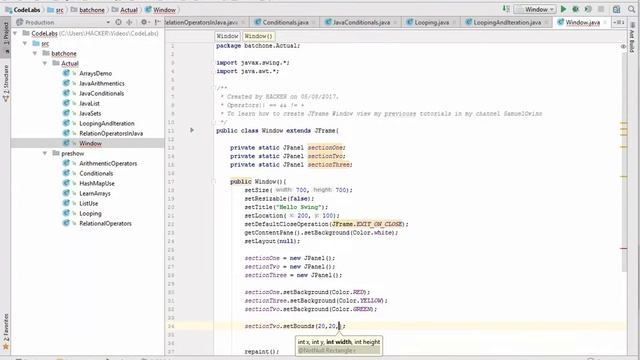Close the Window.java tab

coord(605,22)
